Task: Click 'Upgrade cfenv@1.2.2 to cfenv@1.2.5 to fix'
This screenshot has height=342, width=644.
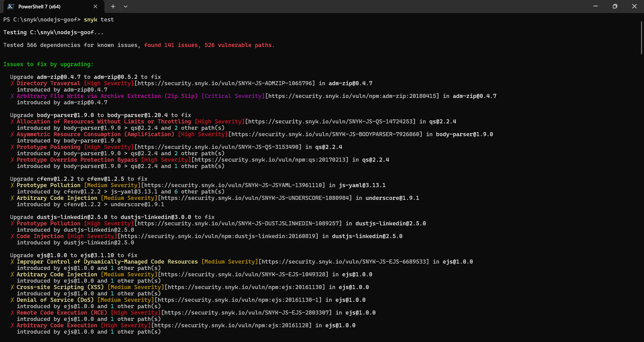Action: (x=79, y=179)
